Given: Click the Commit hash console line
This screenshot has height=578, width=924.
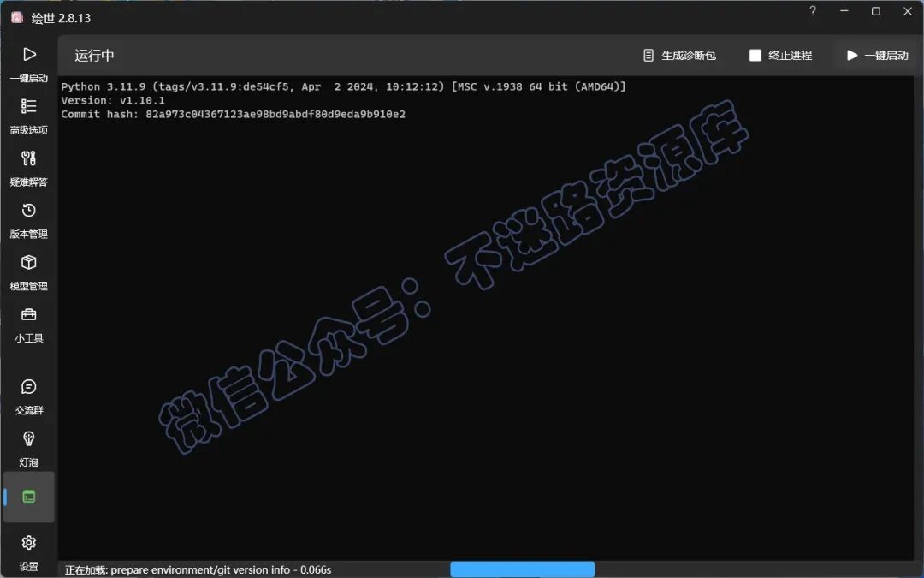Looking at the screenshot, I should (234, 114).
